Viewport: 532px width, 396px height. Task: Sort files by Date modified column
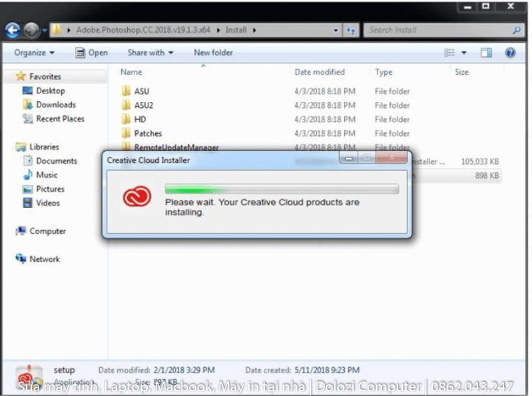tap(320, 72)
